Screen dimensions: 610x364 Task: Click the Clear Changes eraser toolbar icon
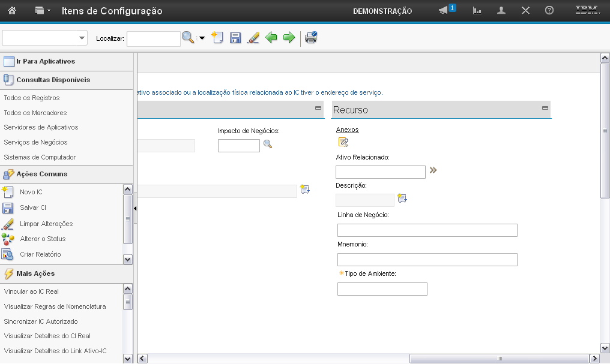point(253,38)
